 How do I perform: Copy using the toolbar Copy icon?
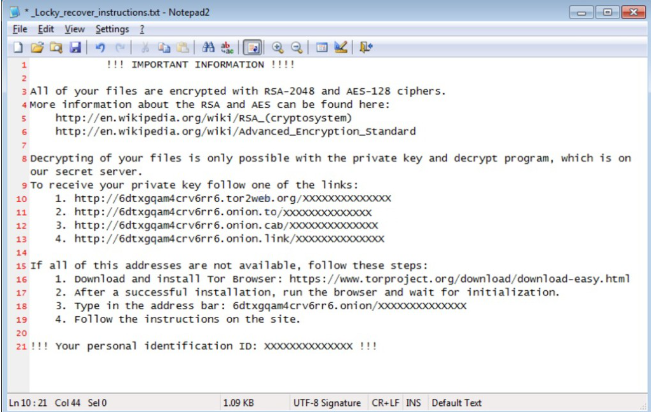pyautogui.click(x=164, y=47)
